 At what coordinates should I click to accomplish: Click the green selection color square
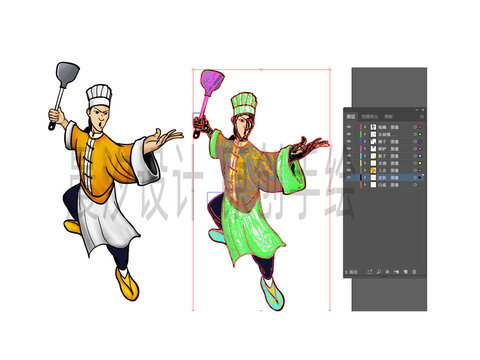pyautogui.click(x=420, y=134)
